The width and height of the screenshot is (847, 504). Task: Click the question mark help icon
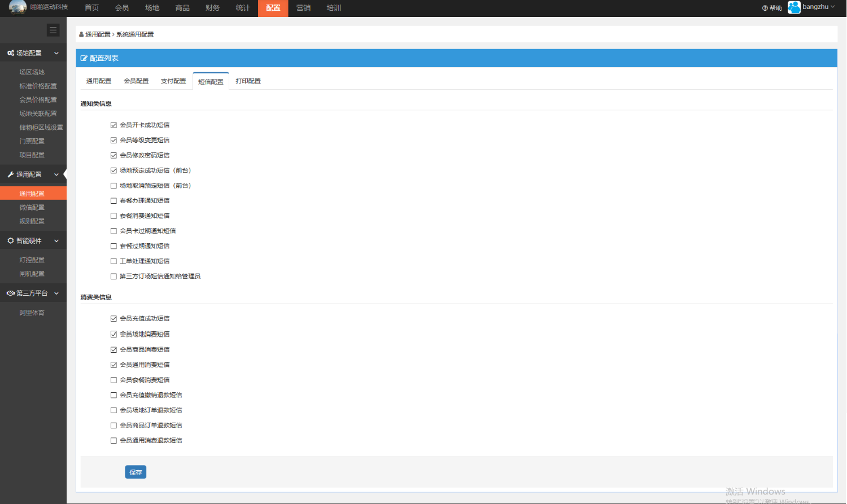click(x=765, y=8)
